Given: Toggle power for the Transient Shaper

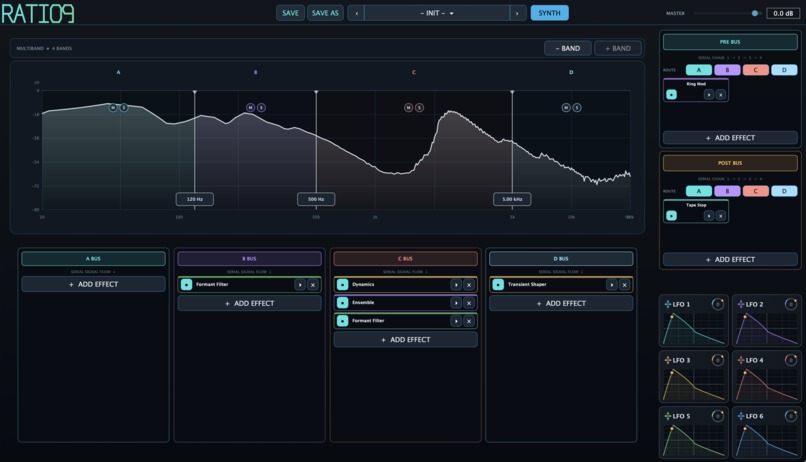Looking at the screenshot, I should pyautogui.click(x=498, y=285).
